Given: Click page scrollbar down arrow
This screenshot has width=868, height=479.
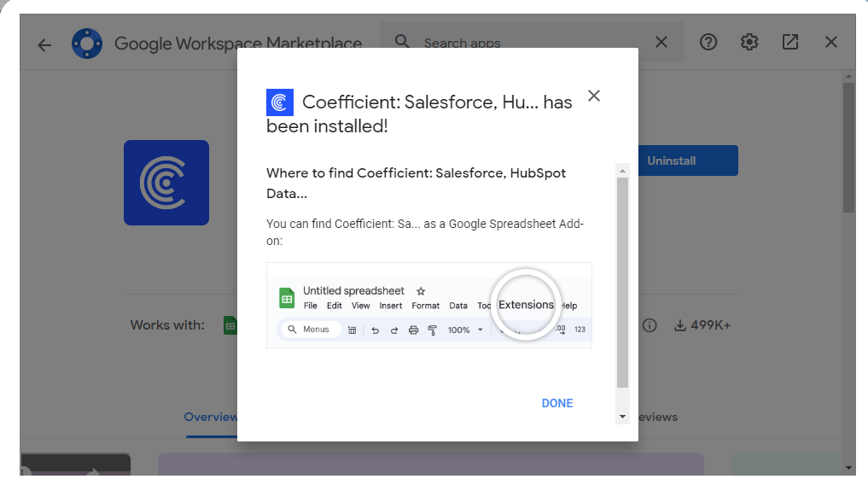Looking at the screenshot, I should 848,468.
